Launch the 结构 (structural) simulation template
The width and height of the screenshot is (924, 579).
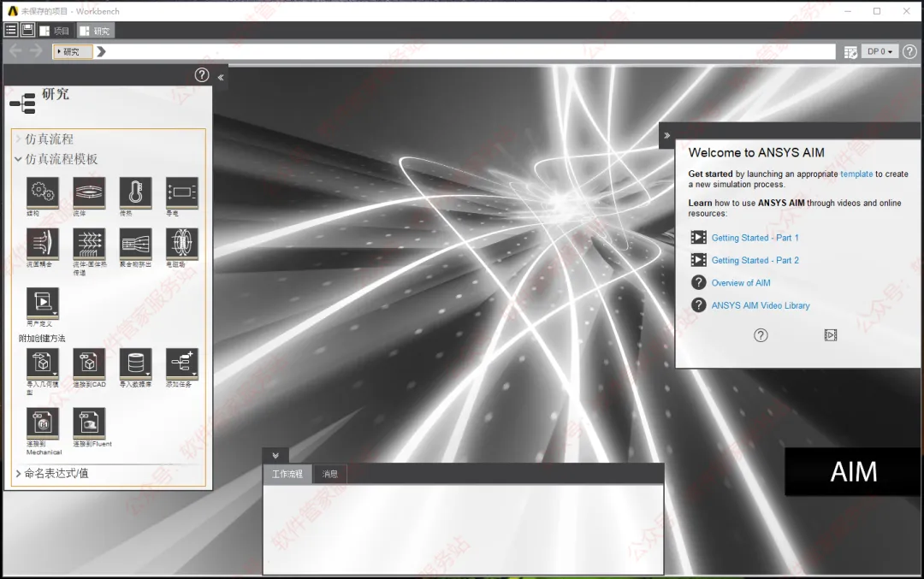pos(43,192)
